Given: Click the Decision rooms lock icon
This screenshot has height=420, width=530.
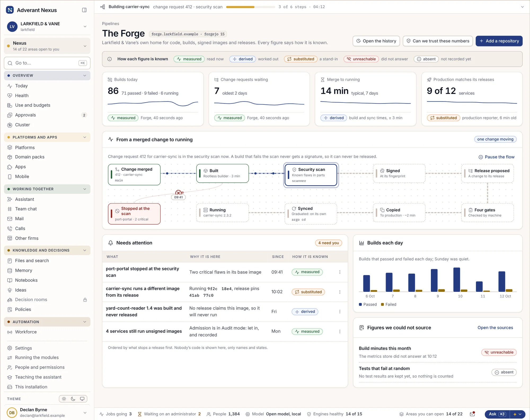Looking at the screenshot, I should (x=85, y=300).
